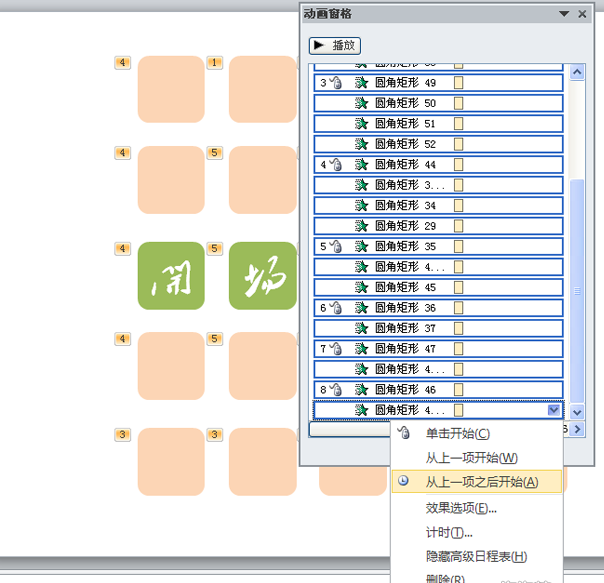Screen dimensions: 604x583
Task: Click scroll down arrow of animation list
Action: pyautogui.click(x=577, y=411)
